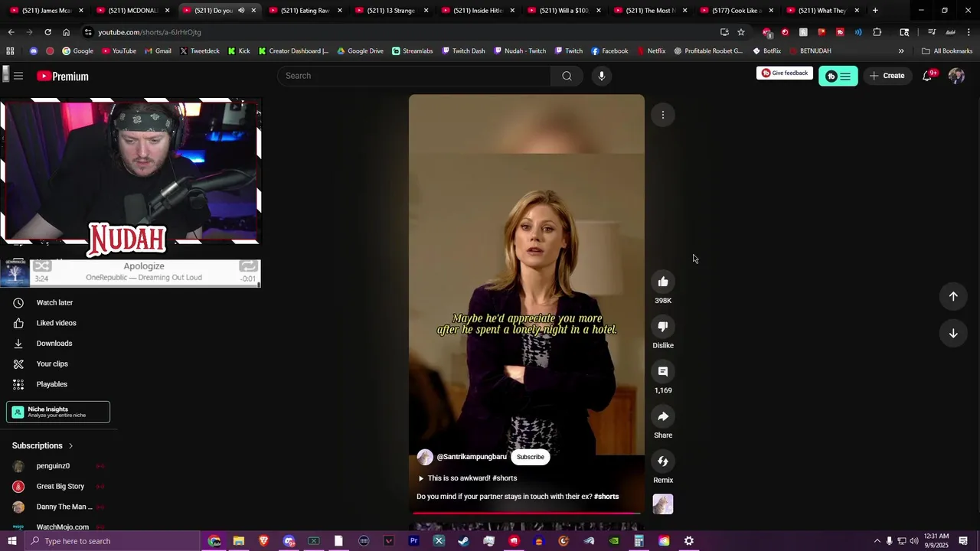Open the Remix option

(x=663, y=461)
